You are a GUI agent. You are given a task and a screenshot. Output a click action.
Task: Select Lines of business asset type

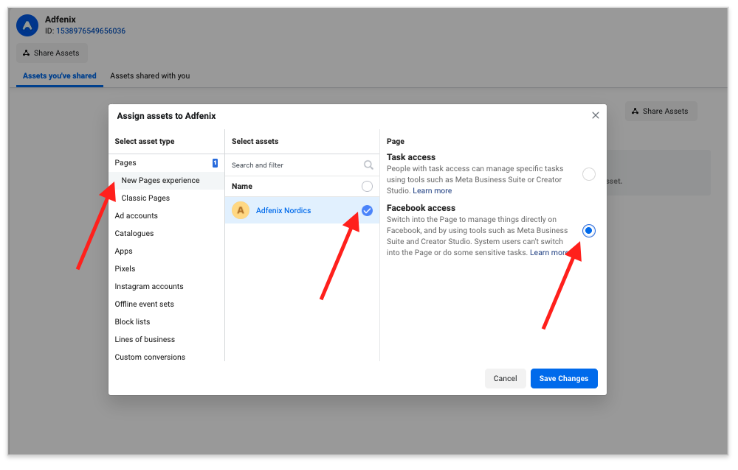(x=166, y=340)
